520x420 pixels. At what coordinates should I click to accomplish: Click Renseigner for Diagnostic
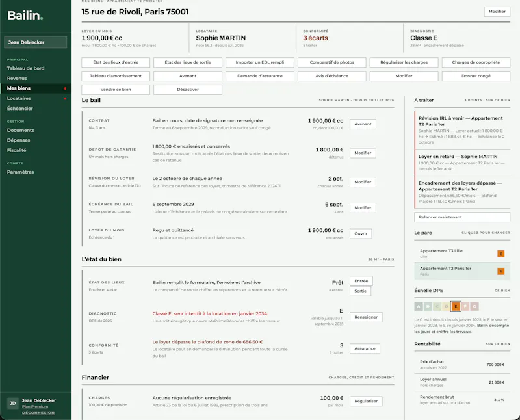tap(366, 317)
